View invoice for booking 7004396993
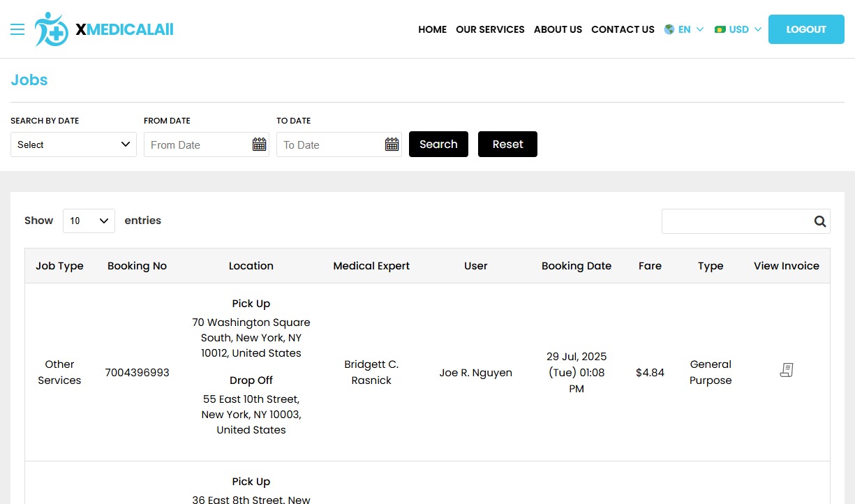The image size is (855, 504). tap(786, 371)
